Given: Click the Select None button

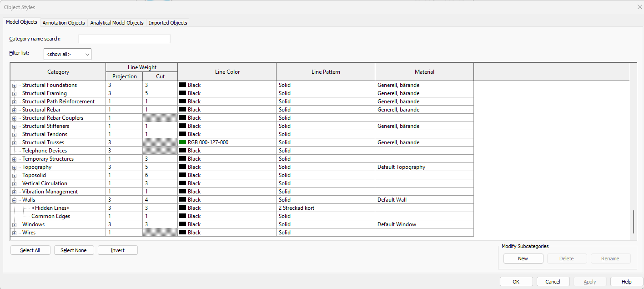Looking at the screenshot, I should coord(74,250).
